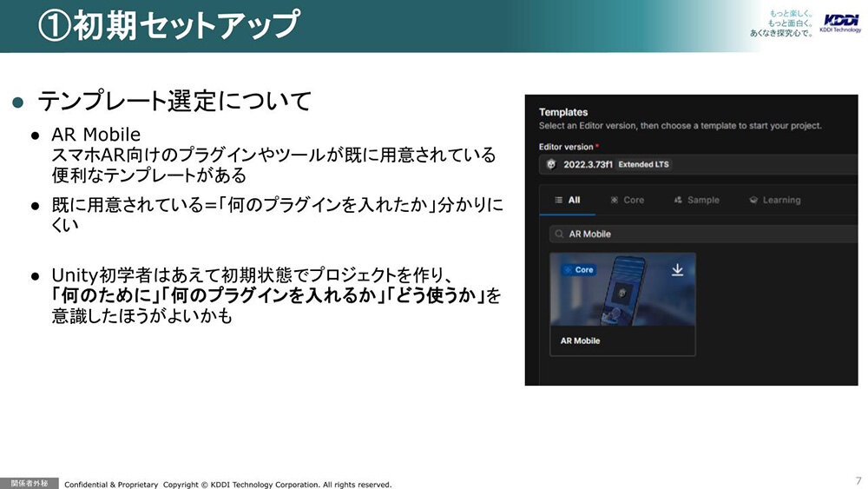Viewport: 868px width, 489px height.
Task: Click slide page number 7
Action: (858, 480)
